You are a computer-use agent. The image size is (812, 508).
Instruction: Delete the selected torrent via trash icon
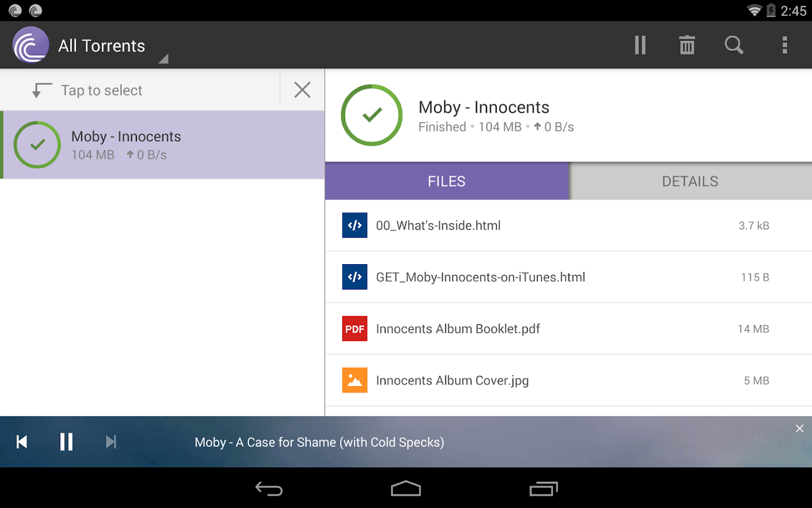(687, 45)
